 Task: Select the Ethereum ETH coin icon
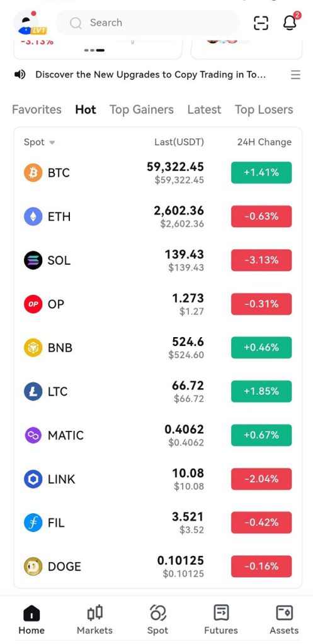(33, 216)
